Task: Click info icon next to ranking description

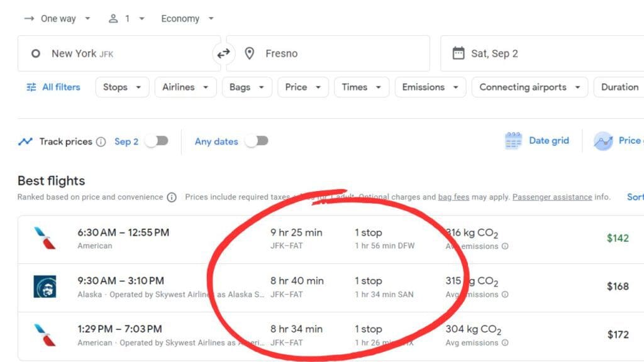Action: tap(172, 197)
